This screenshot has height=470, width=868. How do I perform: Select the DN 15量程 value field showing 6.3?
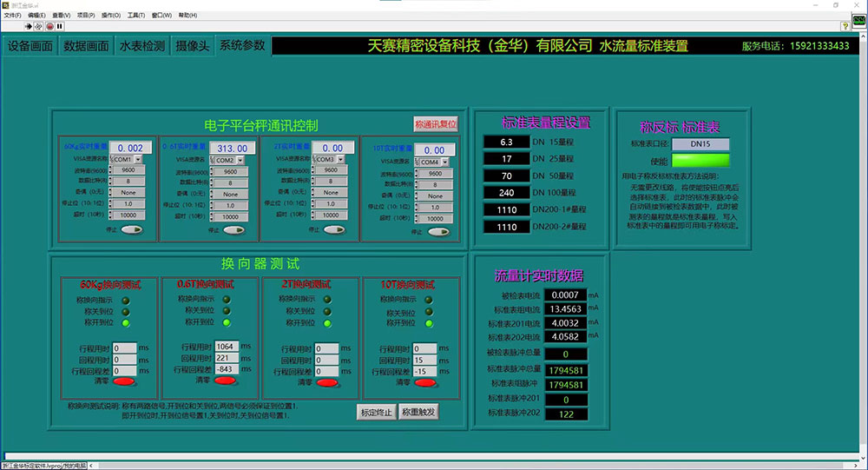click(505, 142)
